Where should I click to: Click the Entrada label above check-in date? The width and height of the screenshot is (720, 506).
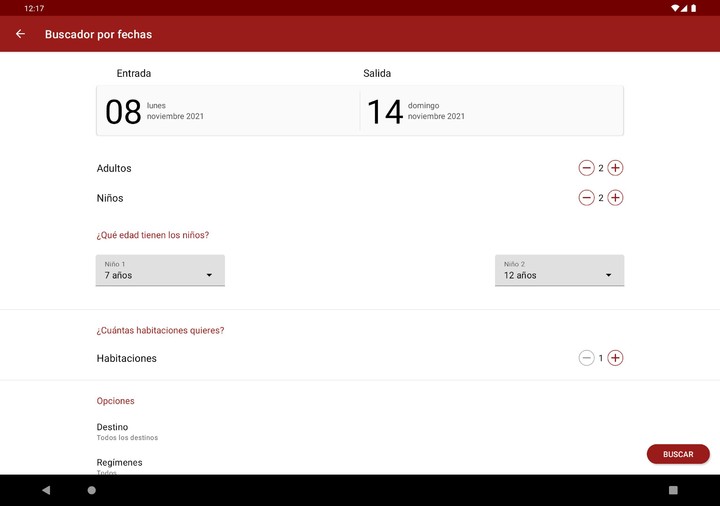pyautogui.click(x=134, y=74)
